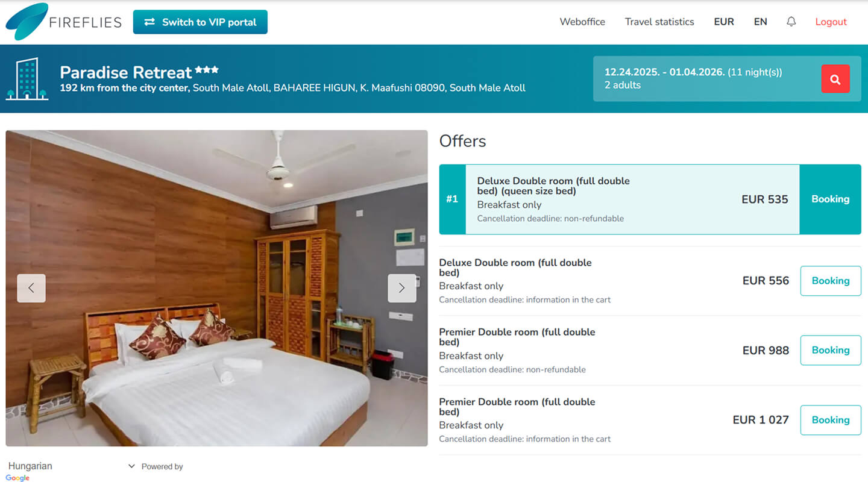Click the Logout link
Image resolution: width=868 pixels, height=482 pixels.
click(831, 22)
